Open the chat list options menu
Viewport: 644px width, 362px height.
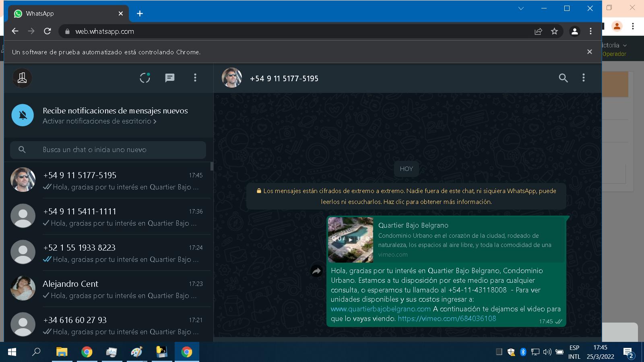195,78
